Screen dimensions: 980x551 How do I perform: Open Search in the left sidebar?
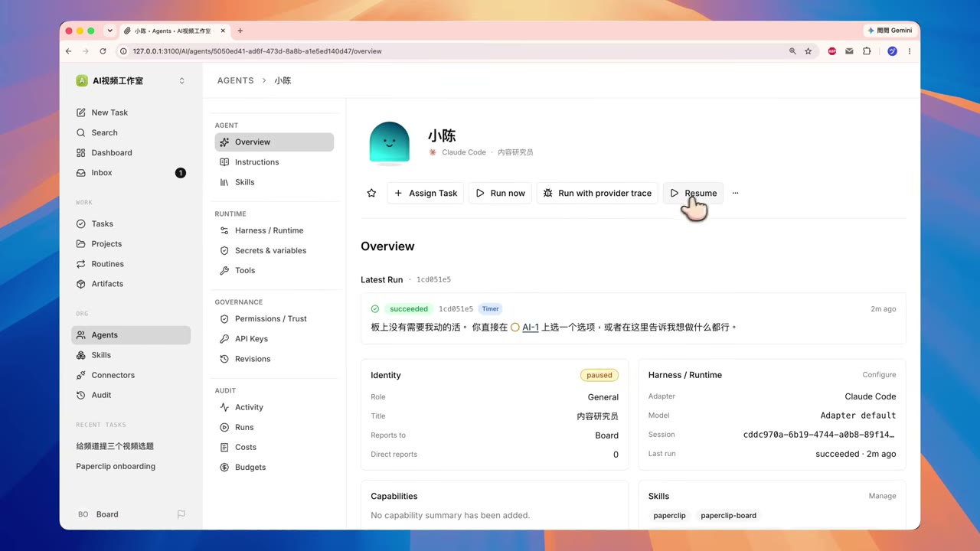[131, 132]
